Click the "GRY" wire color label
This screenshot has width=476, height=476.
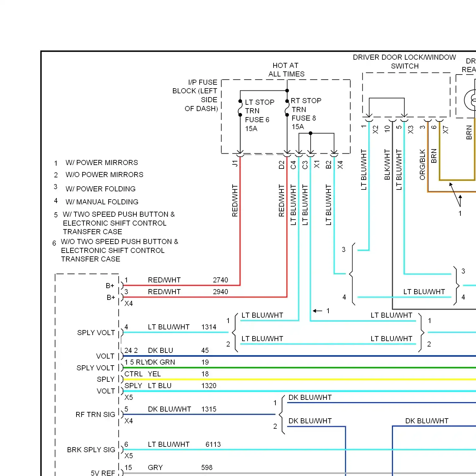(x=155, y=468)
